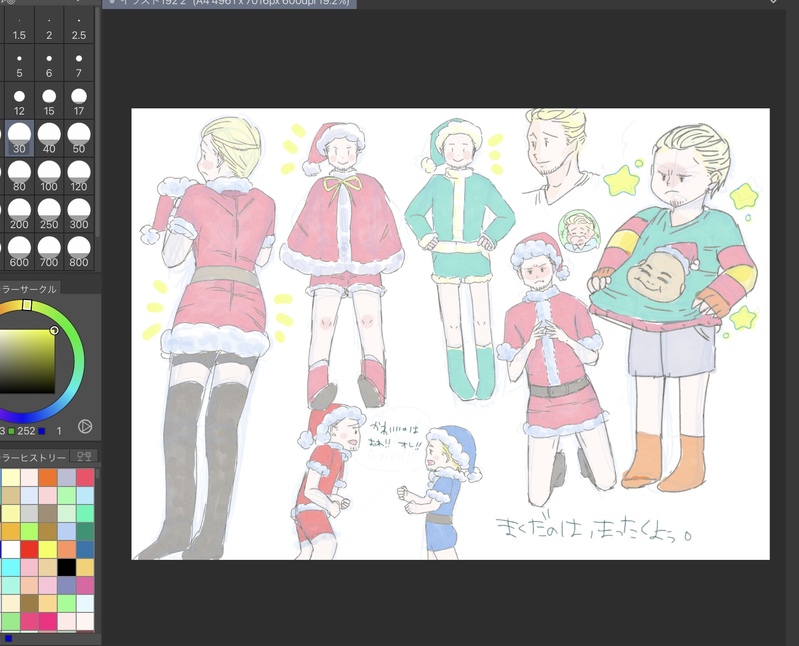The height and width of the screenshot is (646, 799).
Task: Switch brush size to 300
Action: 79,214
